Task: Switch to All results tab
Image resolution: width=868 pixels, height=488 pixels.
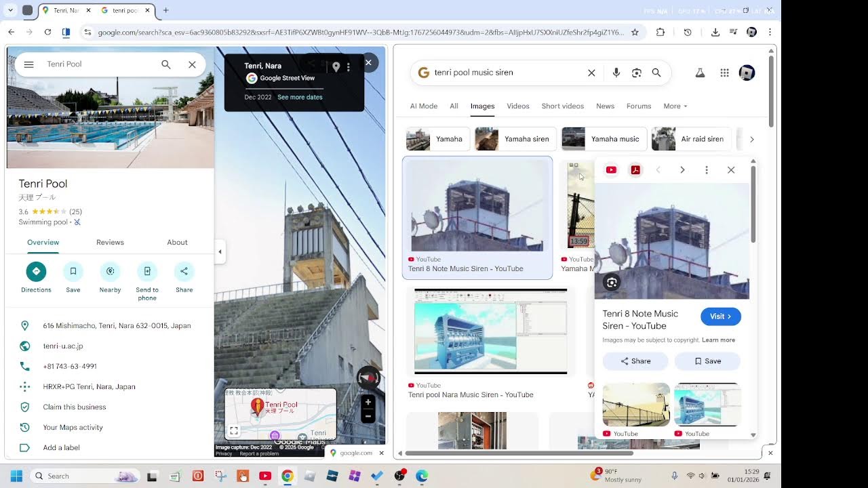Action: tap(454, 106)
